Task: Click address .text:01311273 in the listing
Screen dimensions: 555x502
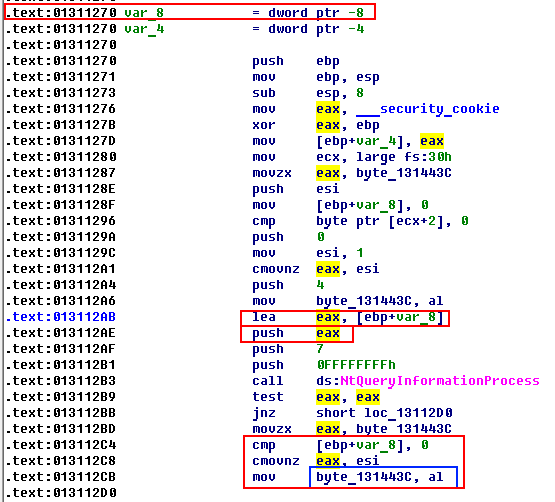Action: tap(61, 93)
